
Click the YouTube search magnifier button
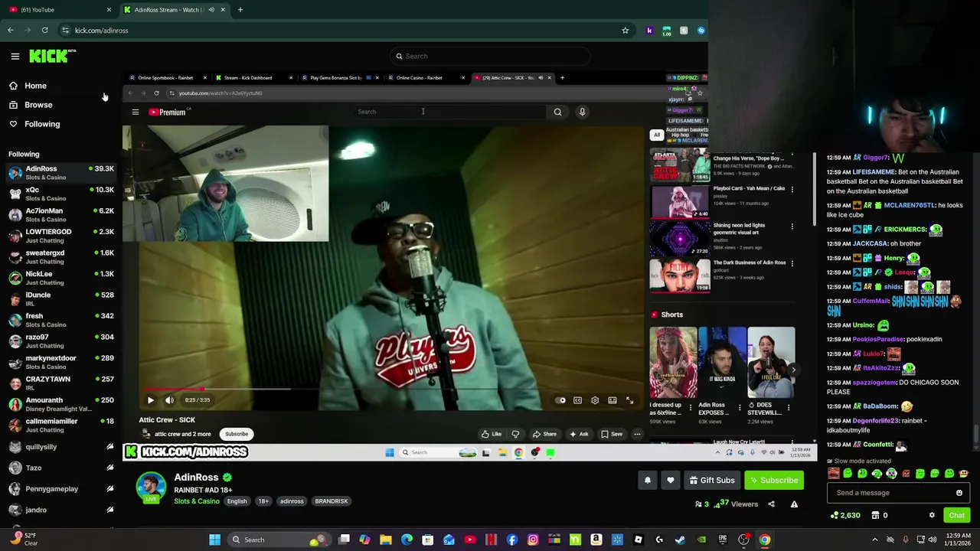(557, 112)
